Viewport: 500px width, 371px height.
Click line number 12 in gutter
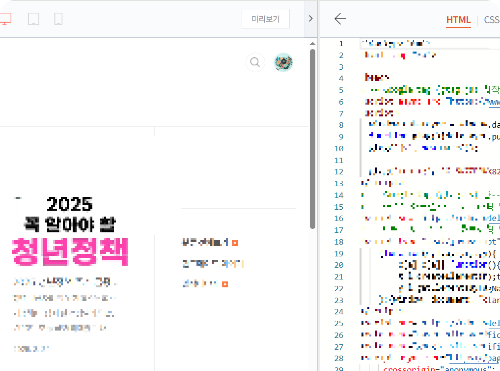pos(339,172)
